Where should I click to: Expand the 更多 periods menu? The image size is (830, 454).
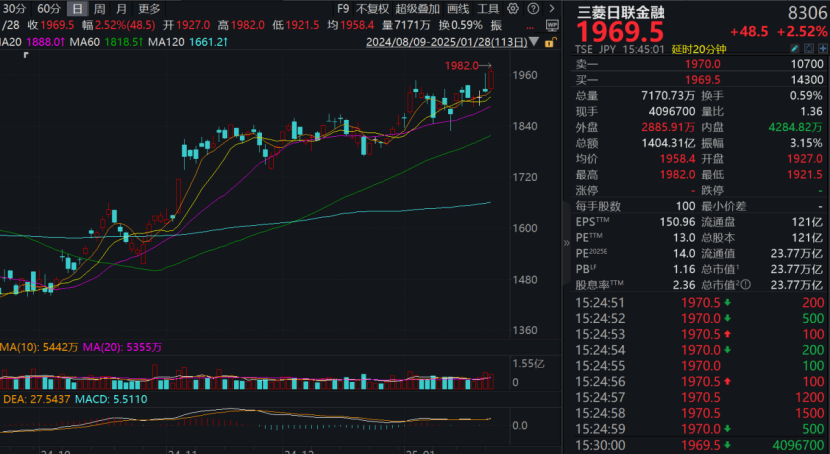[149, 8]
